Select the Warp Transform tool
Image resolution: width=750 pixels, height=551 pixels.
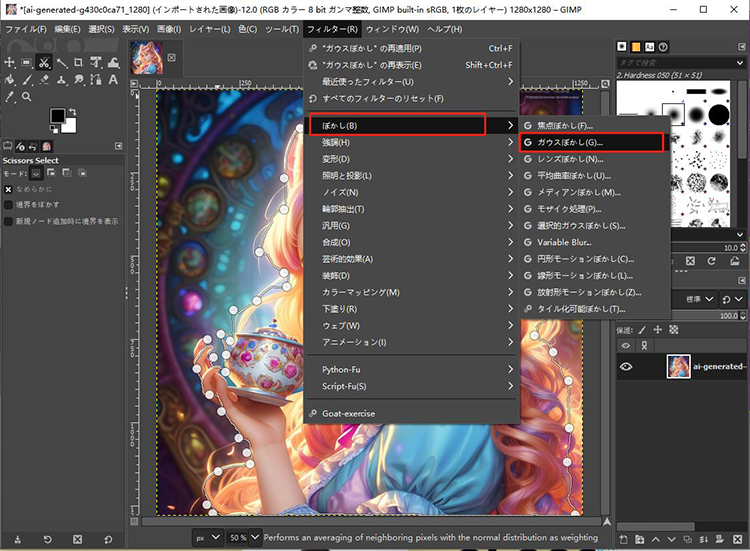pos(113,62)
